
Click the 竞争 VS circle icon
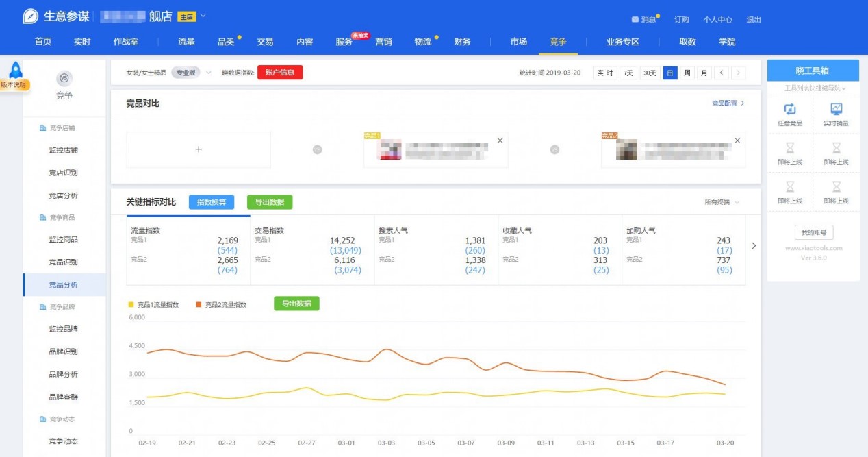point(64,78)
